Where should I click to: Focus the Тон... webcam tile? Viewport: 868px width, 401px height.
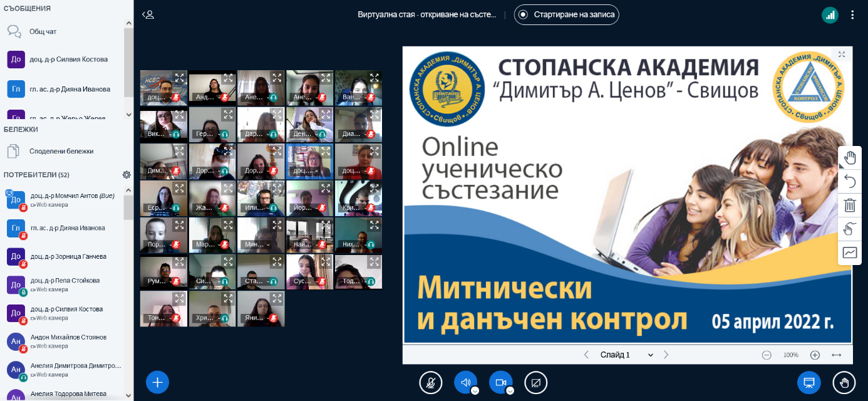pos(163,309)
